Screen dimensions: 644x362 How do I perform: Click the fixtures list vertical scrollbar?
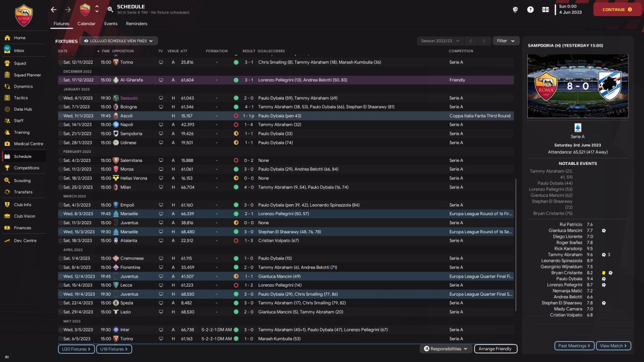pos(516,245)
